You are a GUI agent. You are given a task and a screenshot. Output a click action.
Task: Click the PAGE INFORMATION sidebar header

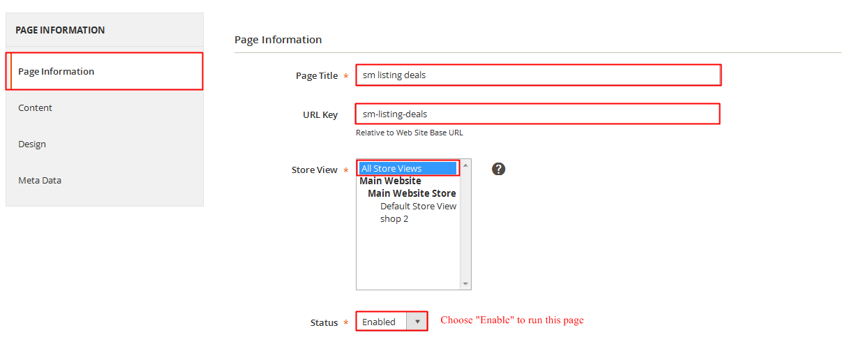[x=60, y=30]
